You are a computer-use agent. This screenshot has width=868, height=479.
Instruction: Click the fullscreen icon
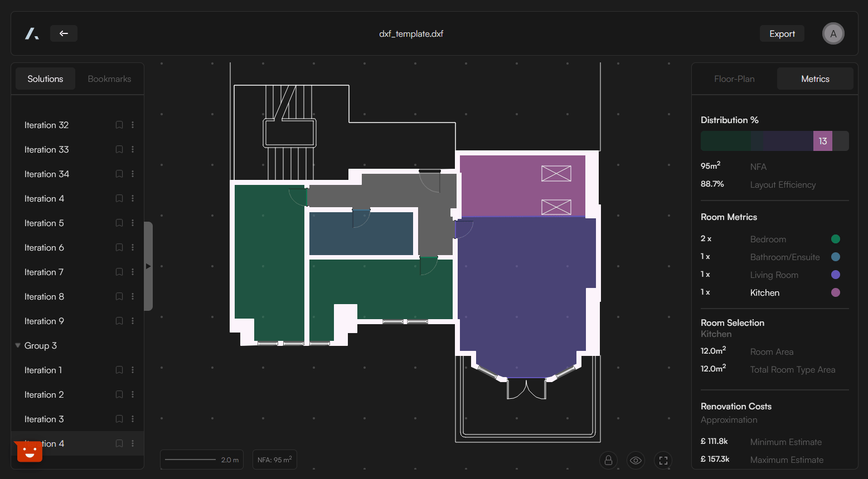[x=663, y=461]
